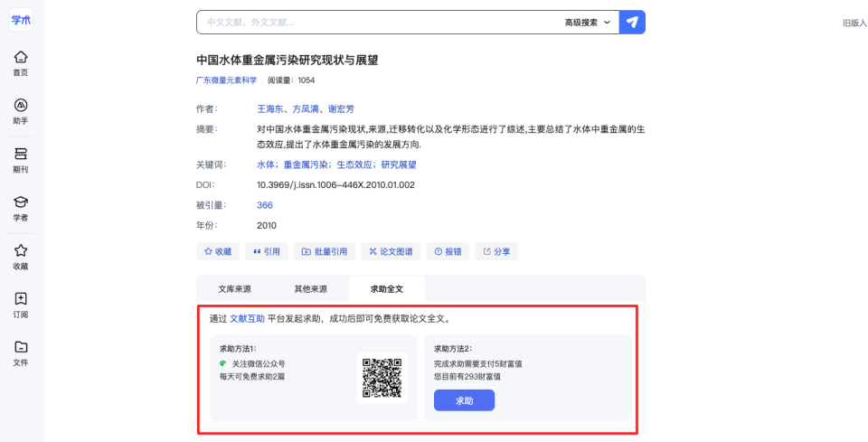The height and width of the screenshot is (442, 868).
Task: Select the 求助全文 tab
Action: point(387,288)
